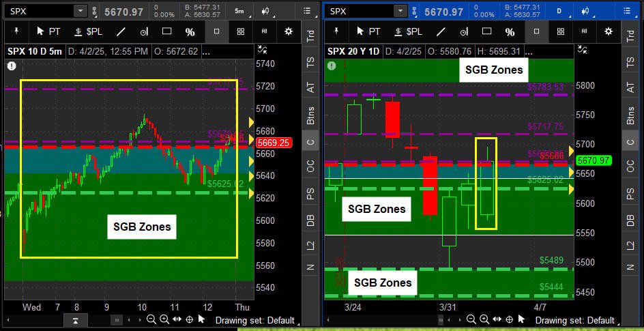Zoom out left chart magnifier

point(151,319)
